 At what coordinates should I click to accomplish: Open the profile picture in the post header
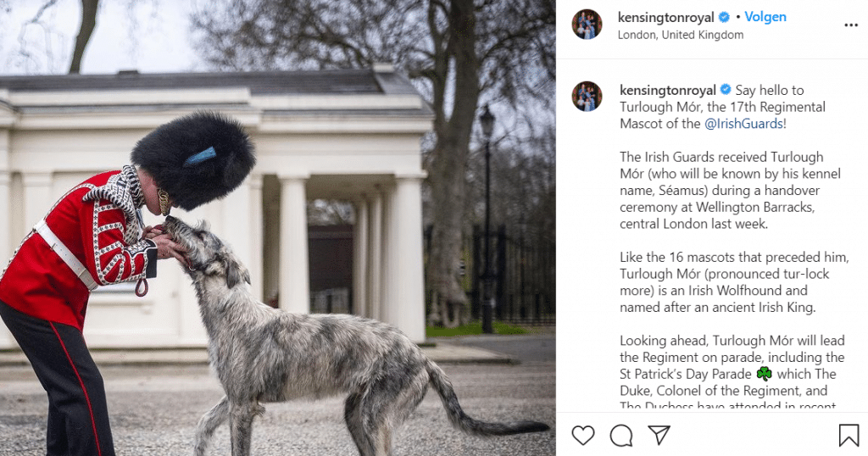tap(587, 25)
